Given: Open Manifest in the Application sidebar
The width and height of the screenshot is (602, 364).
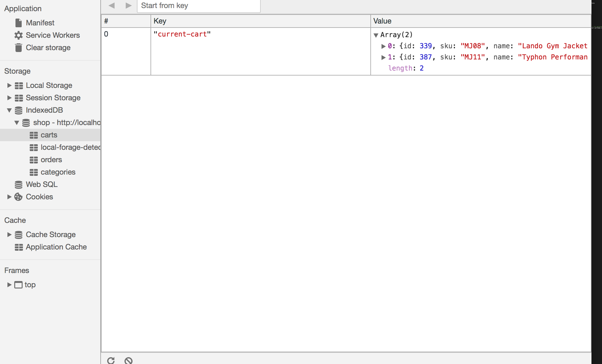Looking at the screenshot, I should click(40, 23).
